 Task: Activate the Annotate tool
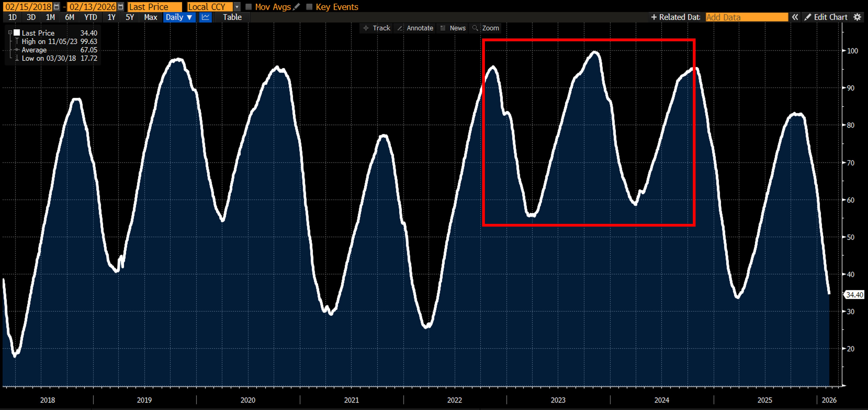[415, 28]
